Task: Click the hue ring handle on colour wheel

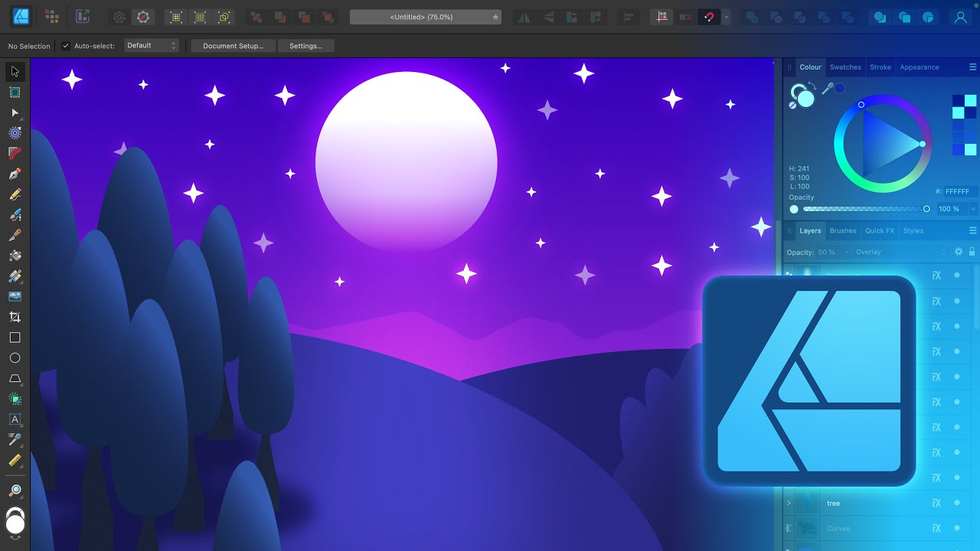Action: pos(861,105)
